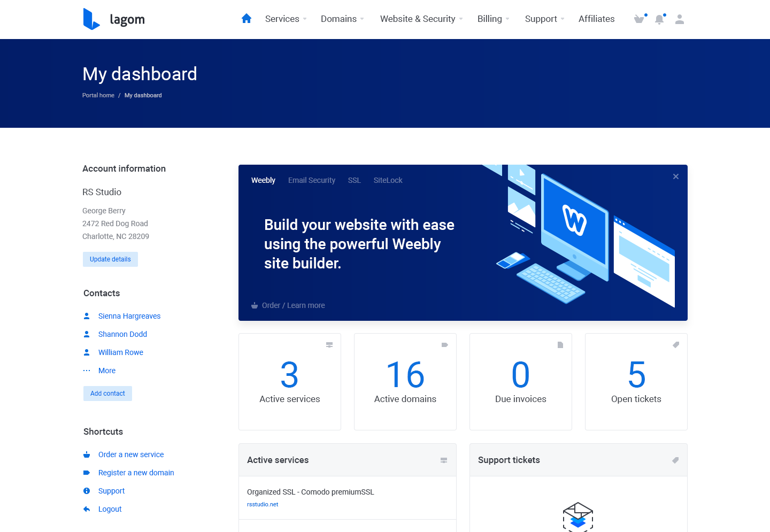Click the tag icon in Support tickets header

tap(675, 460)
